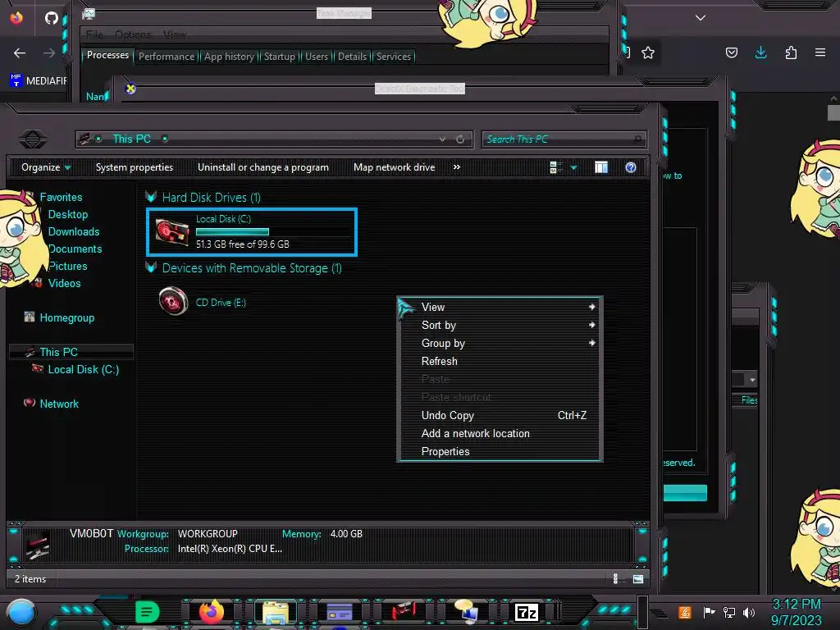The image size is (840, 630).
Task: Open the Firefox downloads panel
Action: pos(760,52)
